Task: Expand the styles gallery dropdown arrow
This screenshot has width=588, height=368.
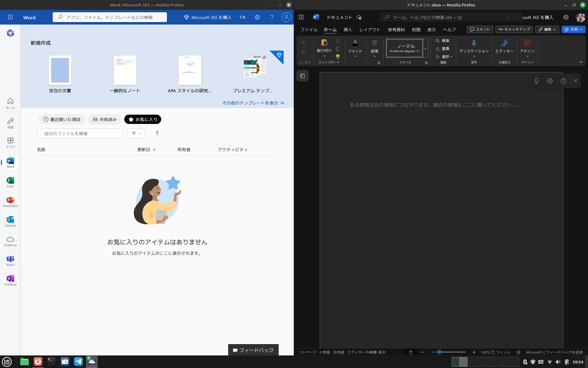Action: 425,48
